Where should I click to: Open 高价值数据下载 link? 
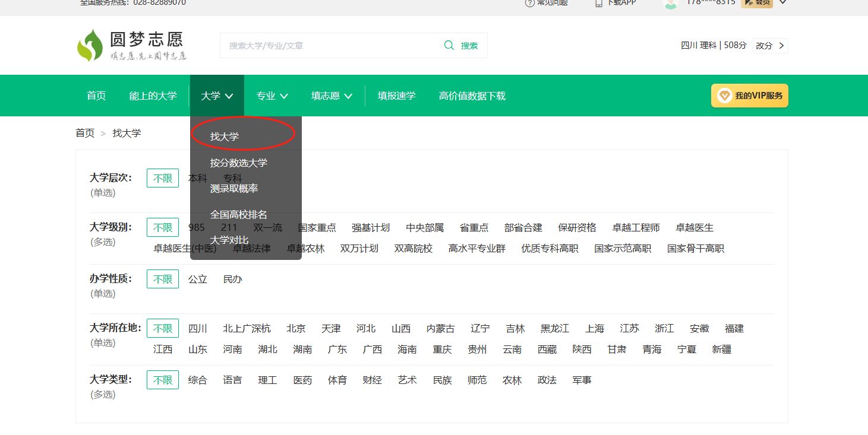click(472, 96)
